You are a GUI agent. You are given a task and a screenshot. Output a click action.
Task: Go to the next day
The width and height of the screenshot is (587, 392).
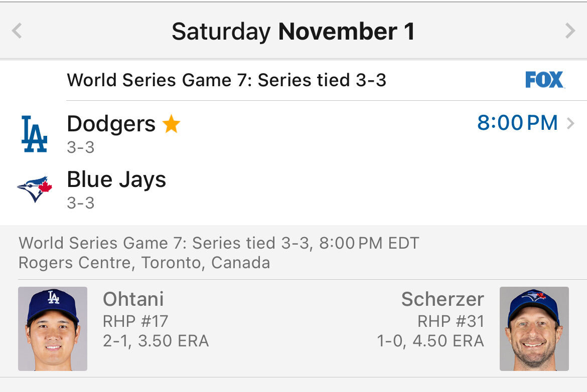click(x=570, y=31)
